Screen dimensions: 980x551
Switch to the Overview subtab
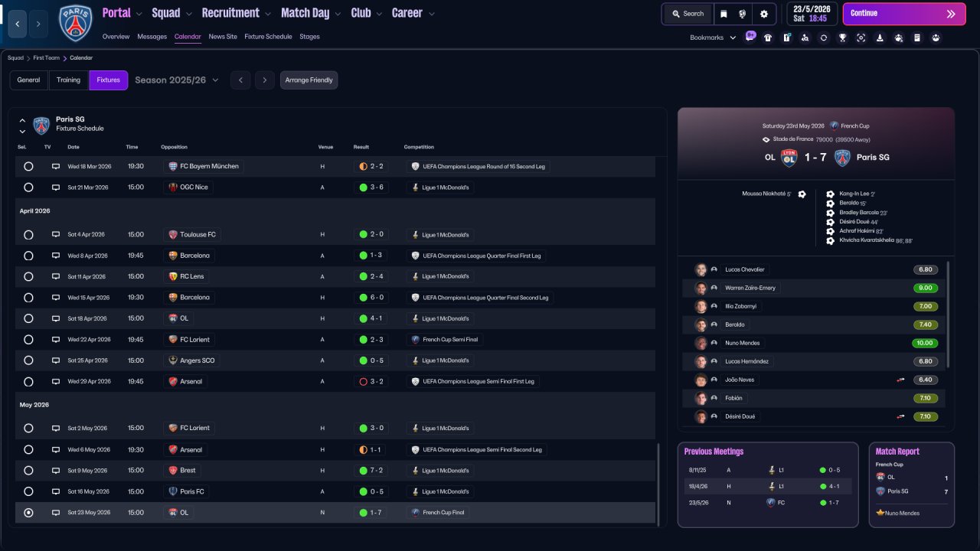[116, 37]
